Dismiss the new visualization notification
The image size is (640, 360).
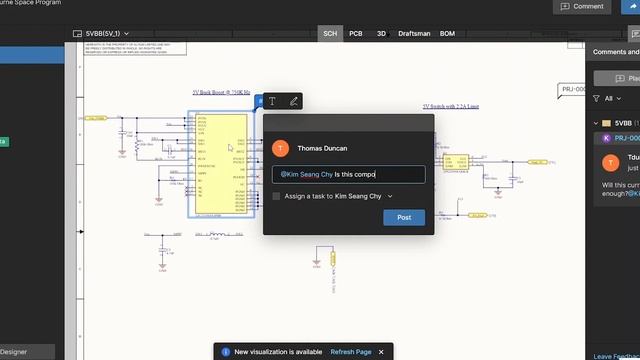pos(381,352)
